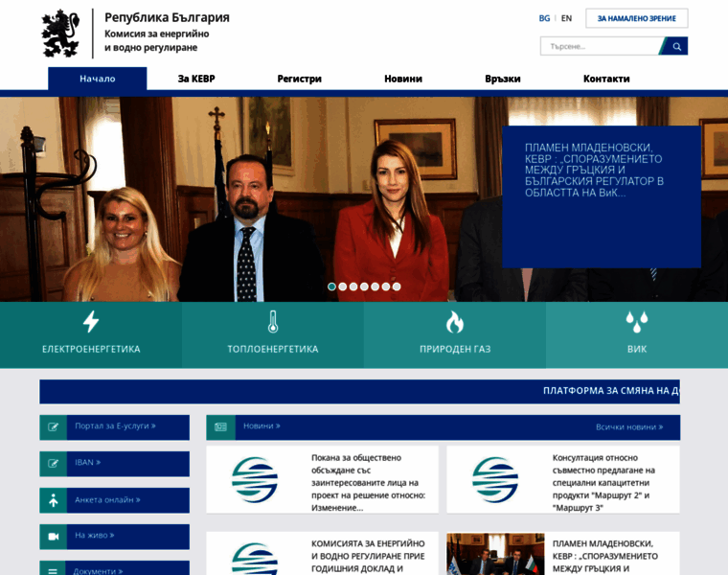The image size is (728, 575).
Task: Click the person icon beside Анкета онлайн
Action: [54, 500]
